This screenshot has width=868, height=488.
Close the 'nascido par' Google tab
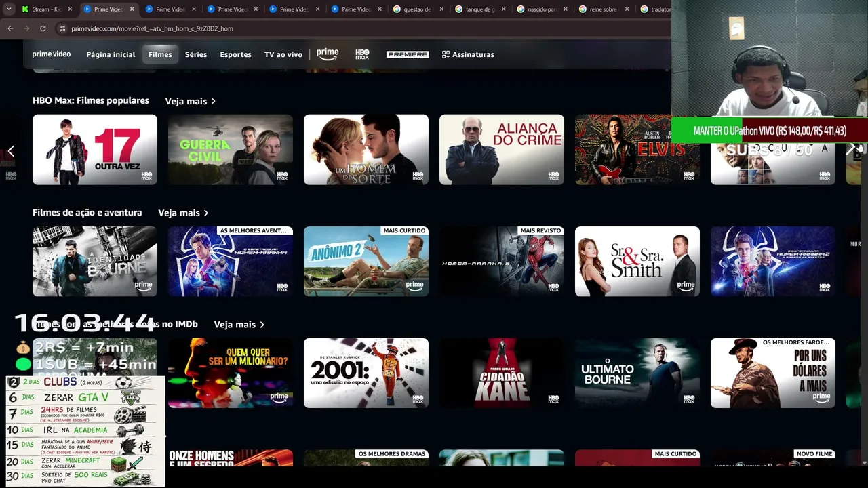565,9
